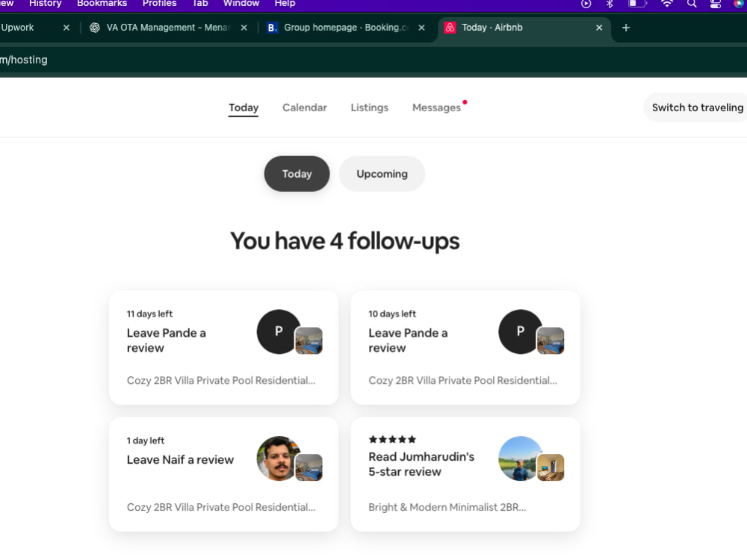The height and width of the screenshot is (560, 747).
Task: Click listing thumbnail on 10 days left card
Action: pyautogui.click(x=551, y=340)
